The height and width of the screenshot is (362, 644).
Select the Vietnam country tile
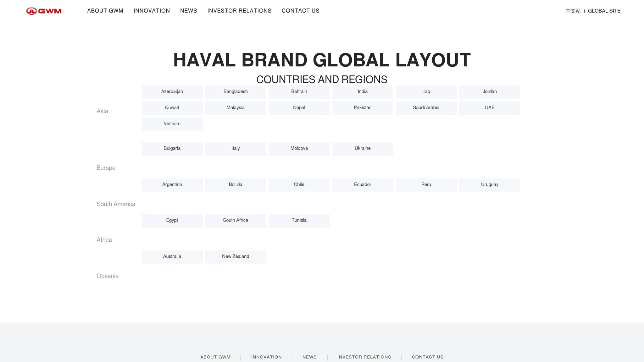172,124
